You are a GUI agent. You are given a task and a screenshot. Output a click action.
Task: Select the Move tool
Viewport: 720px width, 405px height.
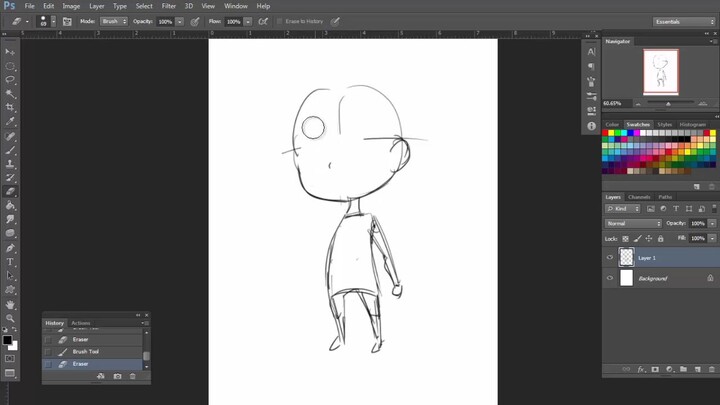tap(10, 52)
